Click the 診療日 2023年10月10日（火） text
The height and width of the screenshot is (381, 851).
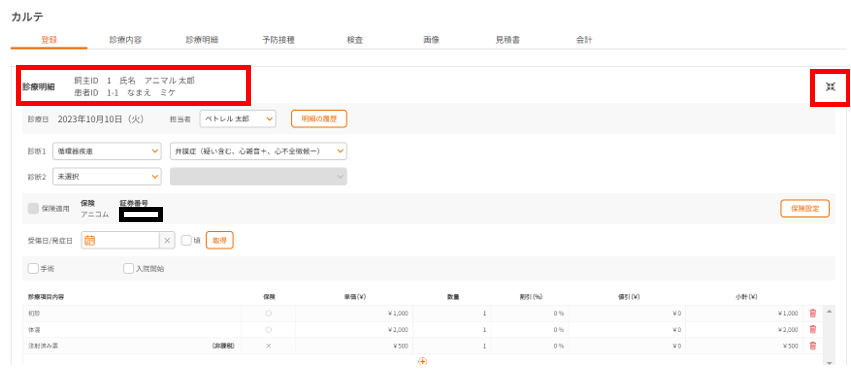coord(100,119)
